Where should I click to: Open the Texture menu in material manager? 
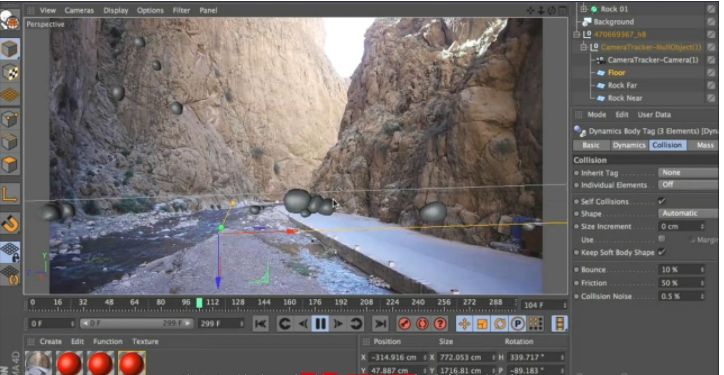(x=145, y=342)
